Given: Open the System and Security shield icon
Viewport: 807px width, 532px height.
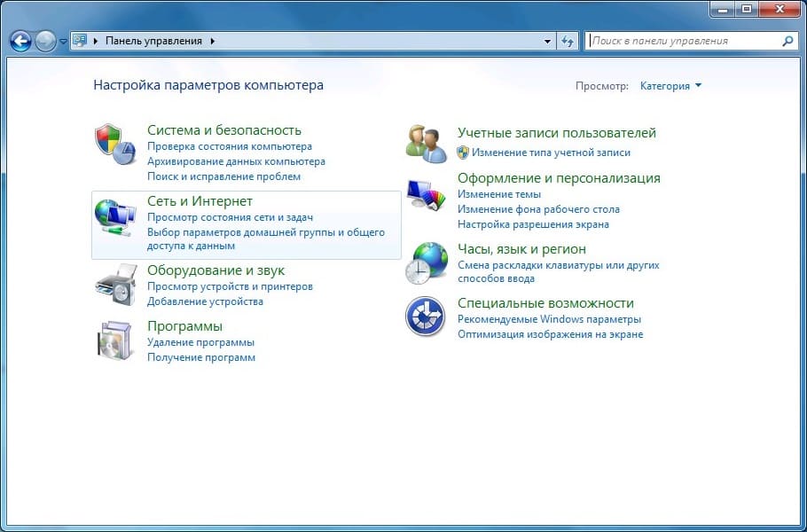Looking at the screenshot, I should coord(114,144).
